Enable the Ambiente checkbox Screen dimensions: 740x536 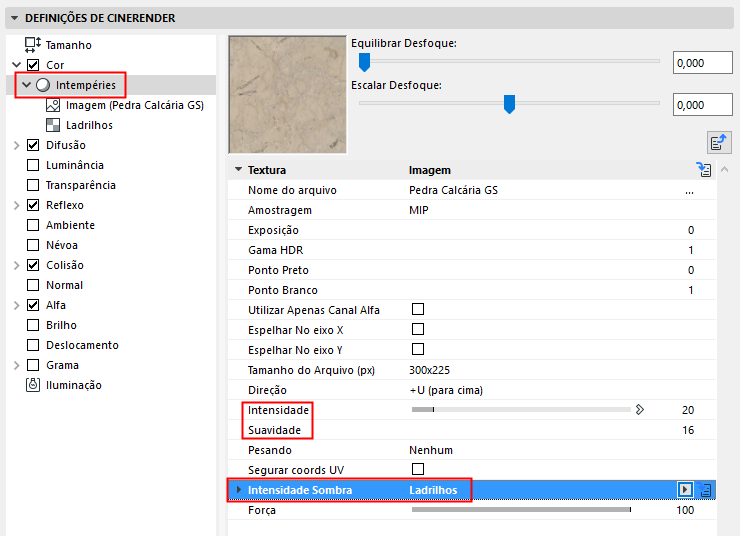tap(33, 225)
